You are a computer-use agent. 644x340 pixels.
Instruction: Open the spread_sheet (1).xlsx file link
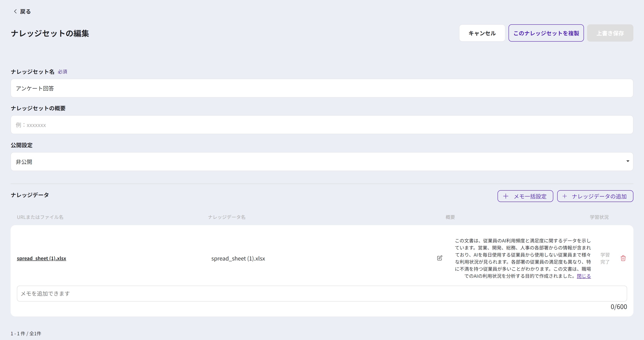[x=41, y=258]
